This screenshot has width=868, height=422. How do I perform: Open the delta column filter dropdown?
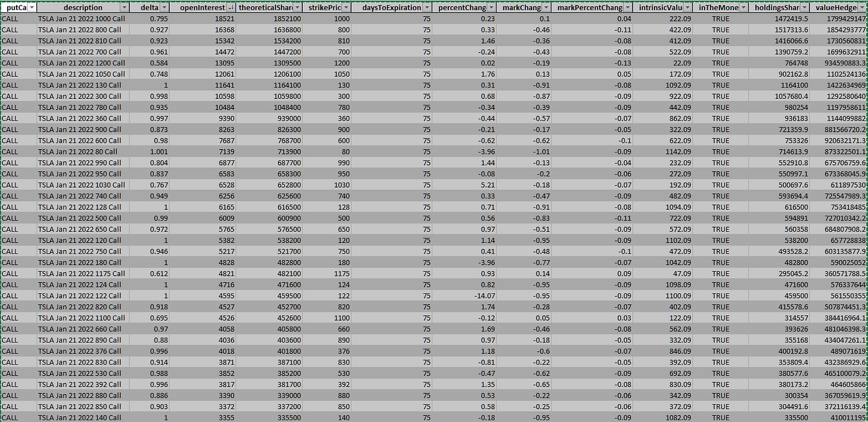164,8
